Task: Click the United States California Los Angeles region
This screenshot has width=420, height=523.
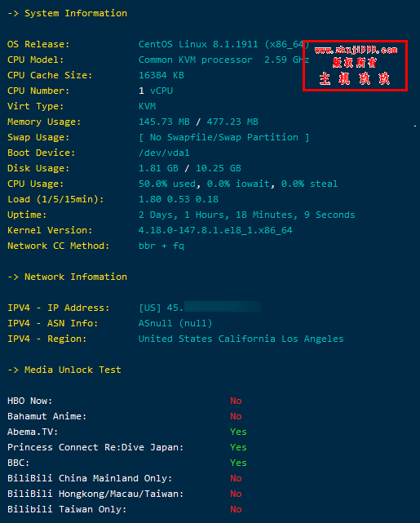Action: point(241,339)
